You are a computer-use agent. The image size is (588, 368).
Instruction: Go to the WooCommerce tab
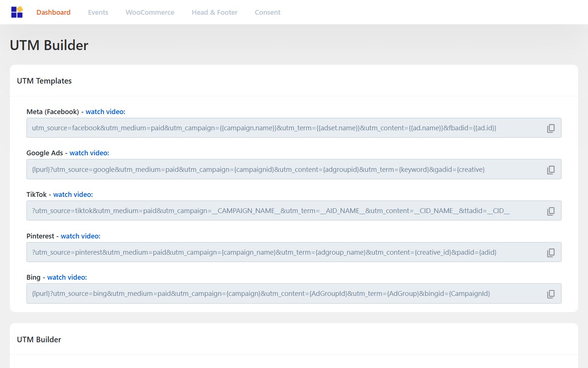coord(150,12)
